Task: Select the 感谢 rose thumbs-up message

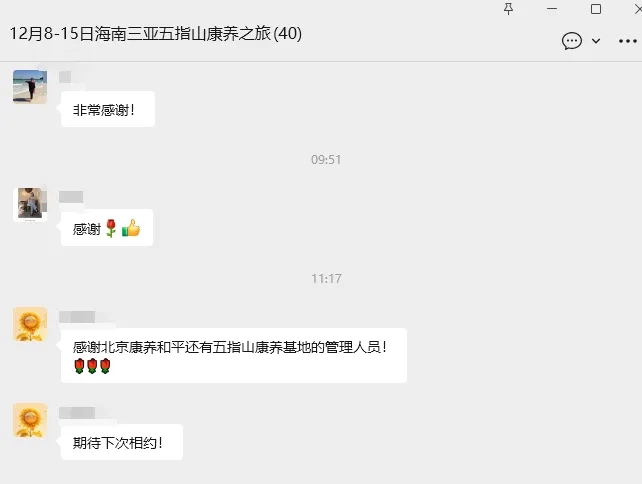Action: [x=107, y=228]
